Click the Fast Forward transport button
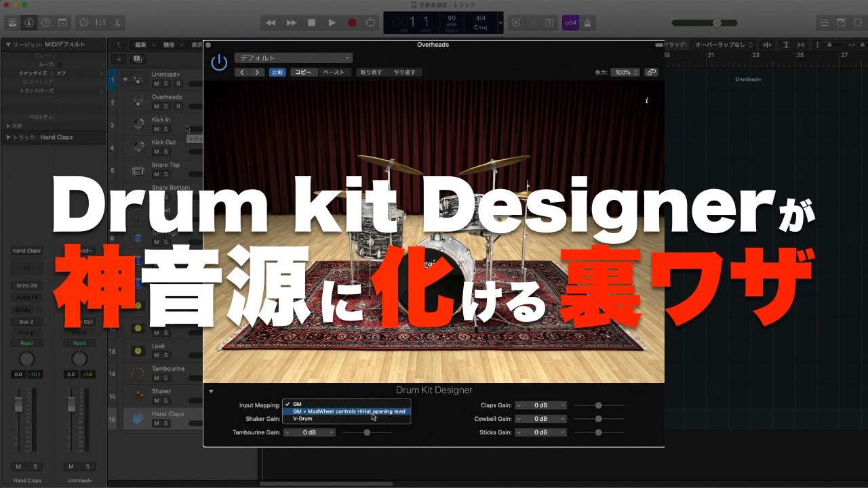 (x=291, y=22)
